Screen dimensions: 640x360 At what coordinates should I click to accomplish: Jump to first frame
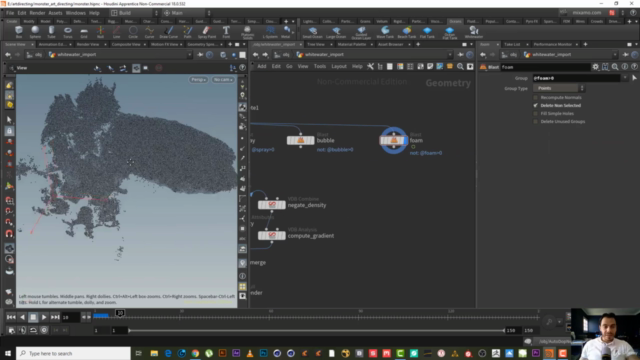[x=11, y=317]
